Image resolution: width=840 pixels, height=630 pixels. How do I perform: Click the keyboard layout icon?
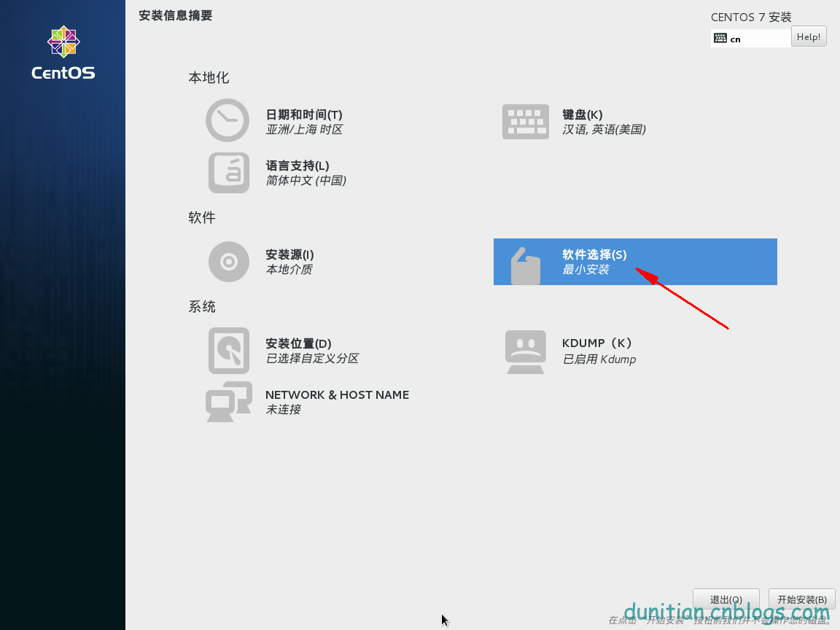tap(525, 122)
